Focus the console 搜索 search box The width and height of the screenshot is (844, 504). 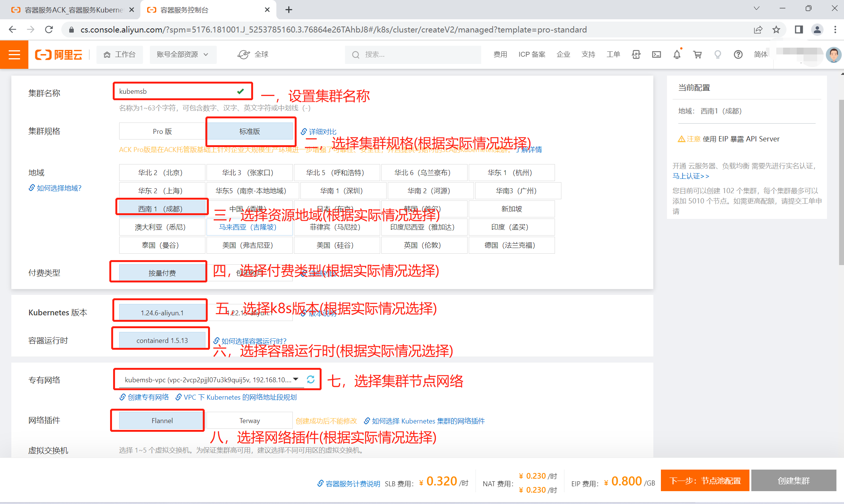coord(413,55)
